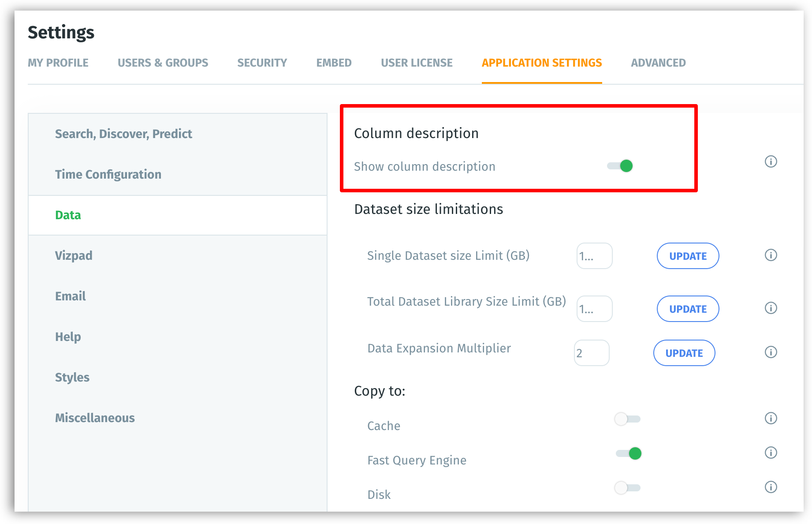Click info icon for Total Dataset Library Size

coord(771,308)
